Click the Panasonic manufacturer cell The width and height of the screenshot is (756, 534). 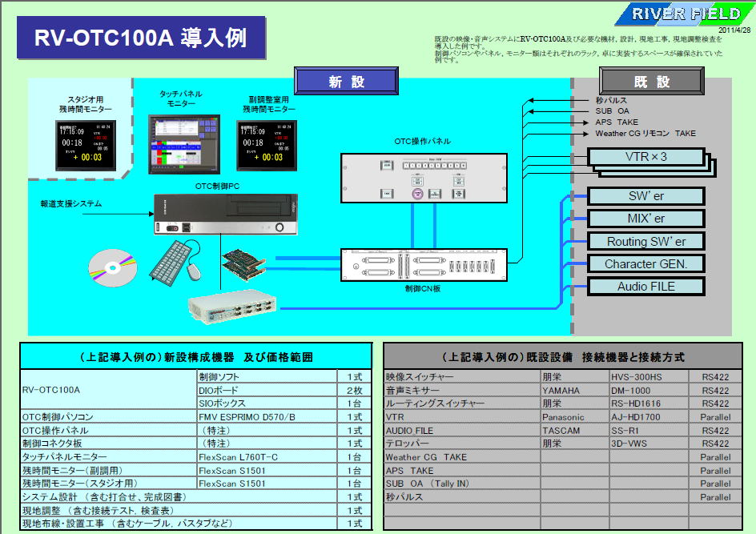click(575, 417)
